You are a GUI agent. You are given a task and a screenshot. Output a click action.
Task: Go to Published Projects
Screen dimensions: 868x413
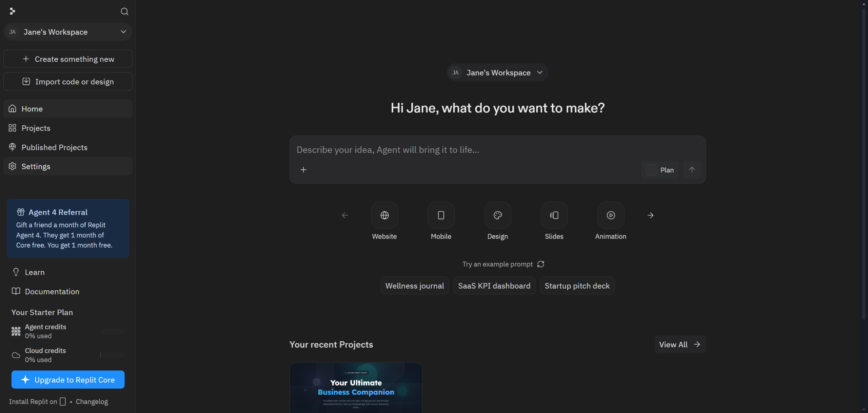point(54,147)
